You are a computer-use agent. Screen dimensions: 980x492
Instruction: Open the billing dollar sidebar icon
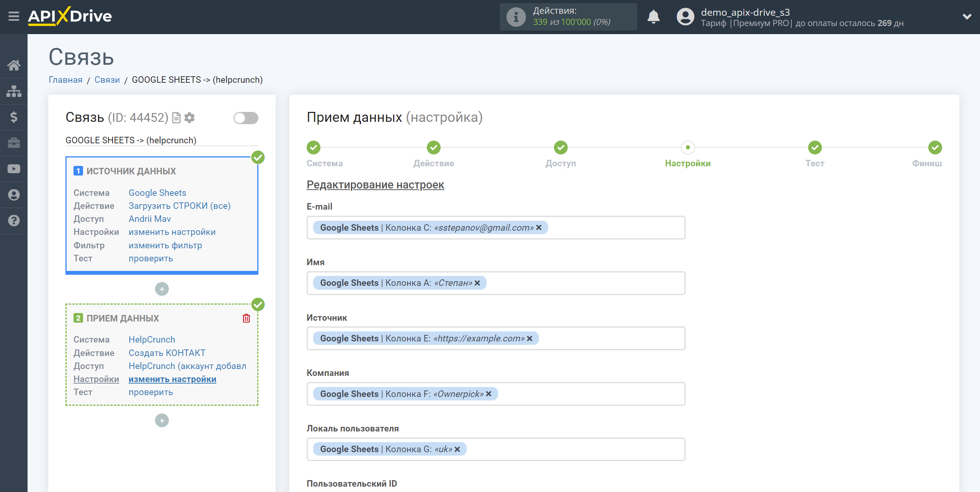14,117
